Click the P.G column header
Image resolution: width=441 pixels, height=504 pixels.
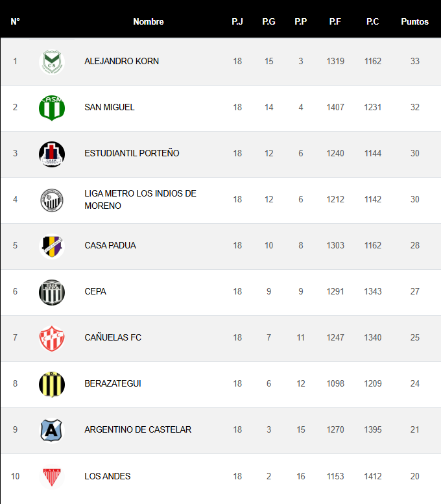268,21
